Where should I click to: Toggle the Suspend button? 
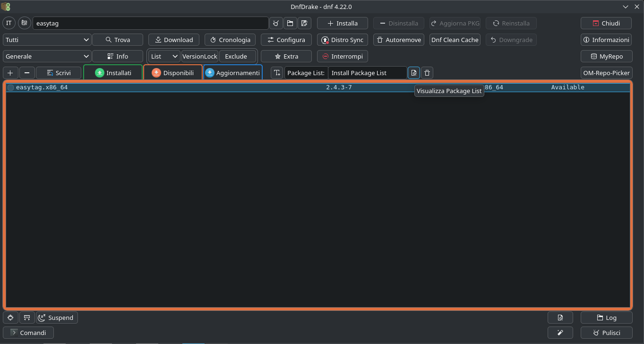click(x=57, y=318)
